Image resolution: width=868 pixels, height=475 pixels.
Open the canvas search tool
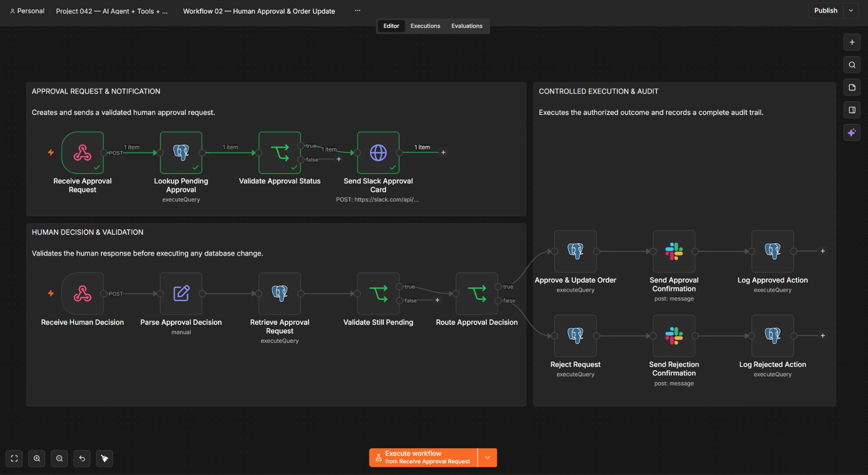tap(852, 65)
